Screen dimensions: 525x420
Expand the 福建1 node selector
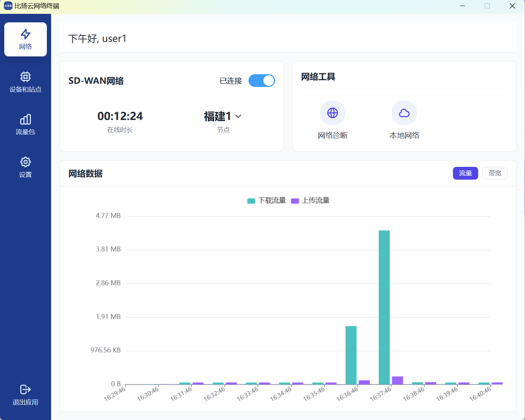pyautogui.click(x=218, y=116)
